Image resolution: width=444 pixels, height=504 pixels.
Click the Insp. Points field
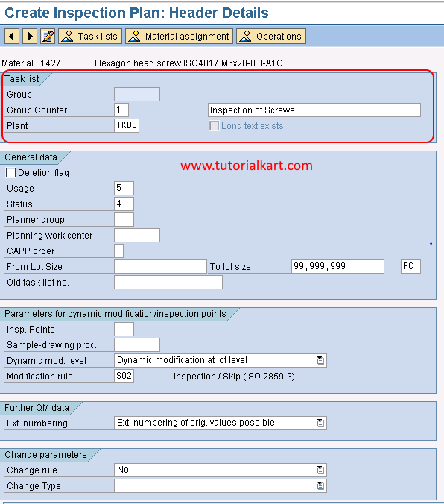click(124, 329)
